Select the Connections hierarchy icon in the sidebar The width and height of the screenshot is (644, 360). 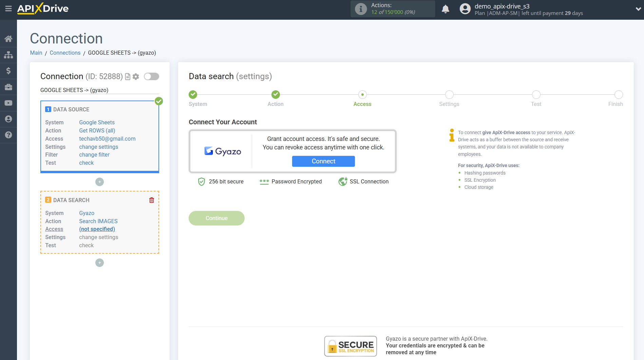point(8,54)
